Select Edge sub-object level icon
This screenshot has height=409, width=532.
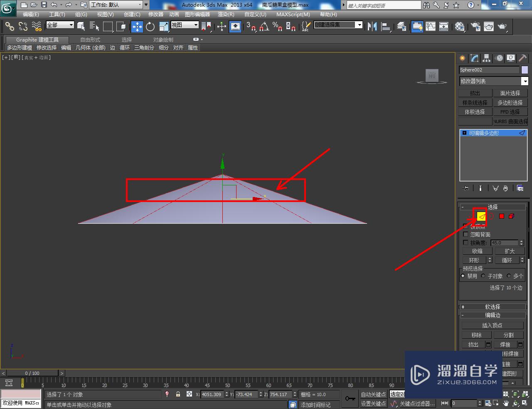(481, 216)
